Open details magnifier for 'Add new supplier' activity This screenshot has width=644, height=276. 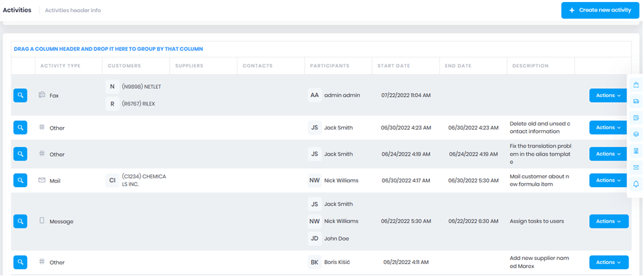20,262
